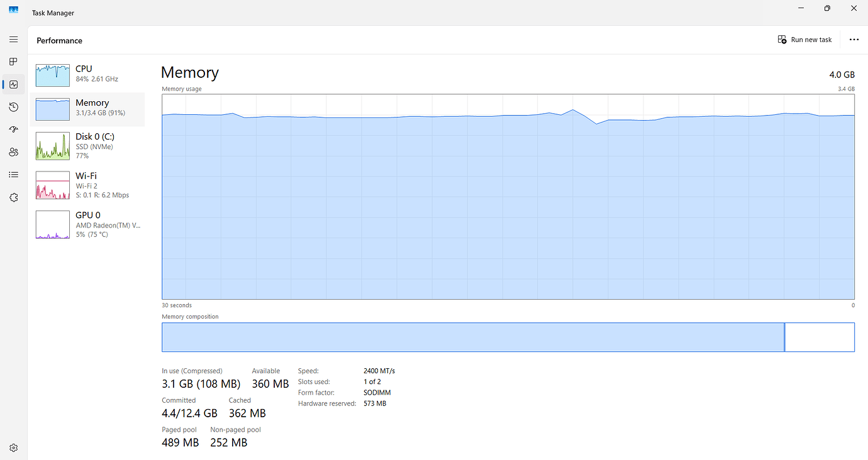
Task: Select Wi-Fi in the performance list
Action: tap(87, 185)
